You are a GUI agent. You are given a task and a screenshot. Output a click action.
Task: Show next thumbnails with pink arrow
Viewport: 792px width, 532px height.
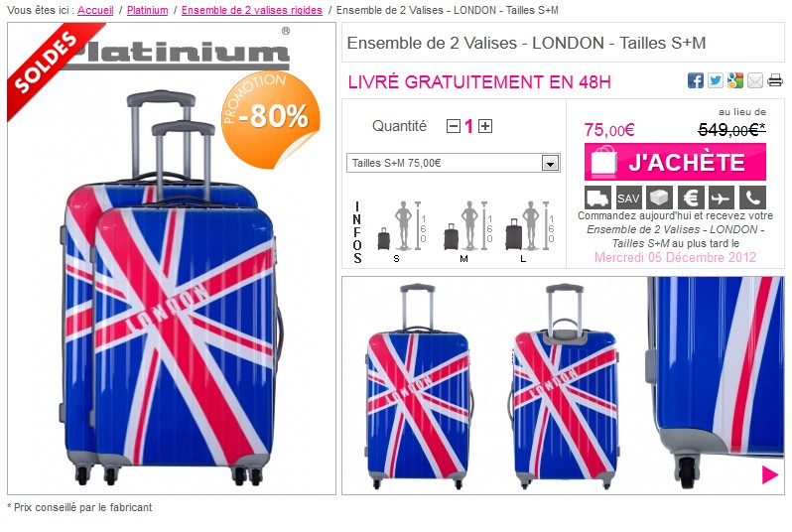[770, 474]
